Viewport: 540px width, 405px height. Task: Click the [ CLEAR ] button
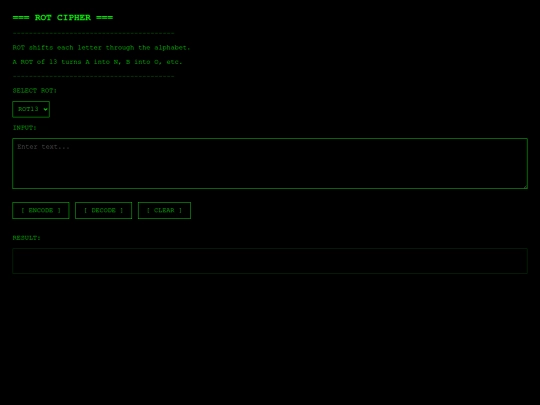click(164, 210)
